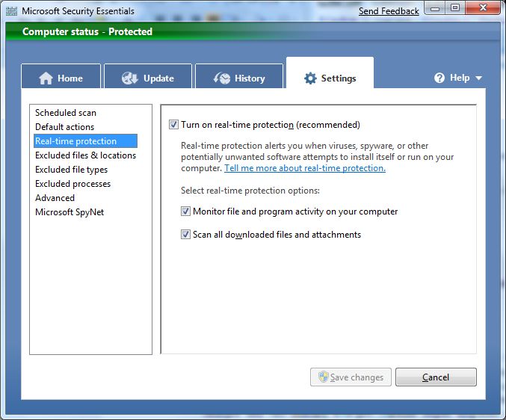Minimize the Security Essentials window
Viewport: 506px width, 420px height.
[x=435, y=8]
